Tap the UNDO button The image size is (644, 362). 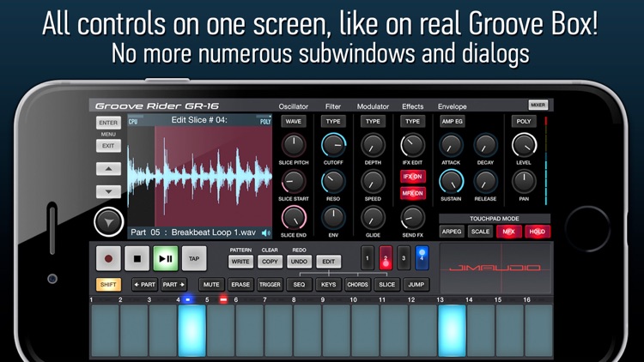(x=299, y=262)
